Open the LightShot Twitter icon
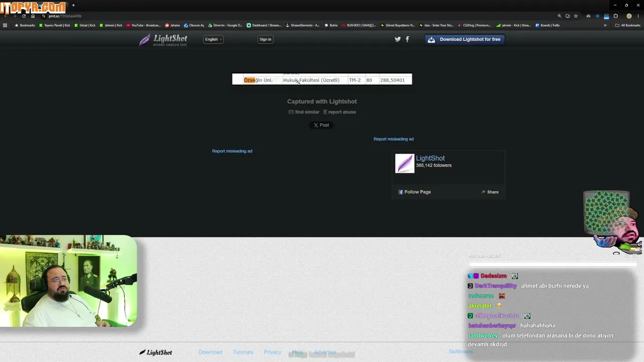Viewport: 644px width, 362px height. (x=397, y=39)
